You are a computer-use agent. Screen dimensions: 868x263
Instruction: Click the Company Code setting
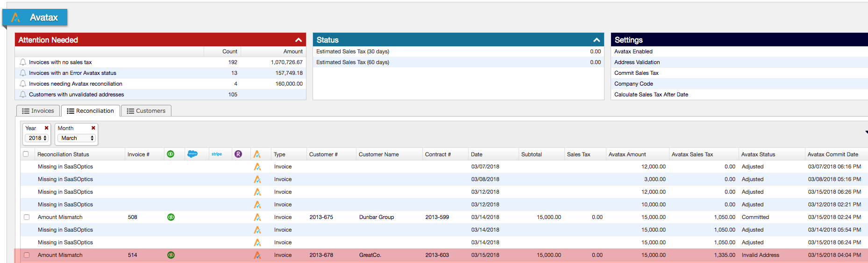pyautogui.click(x=739, y=84)
